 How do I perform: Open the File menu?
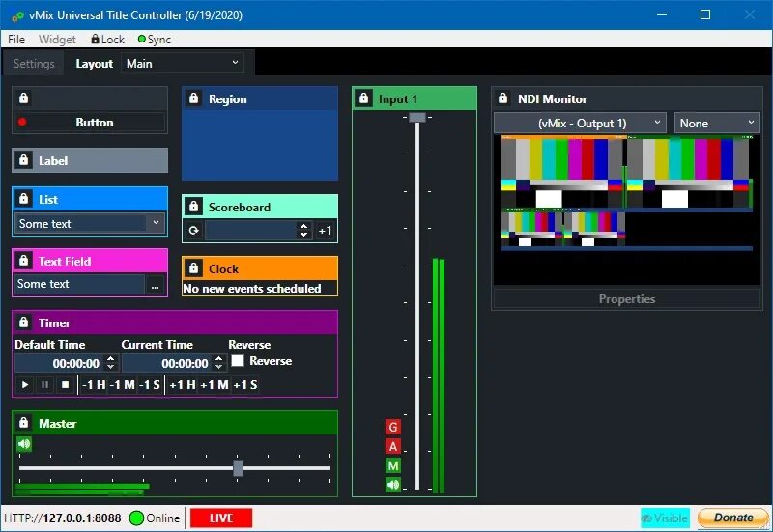click(x=16, y=39)
